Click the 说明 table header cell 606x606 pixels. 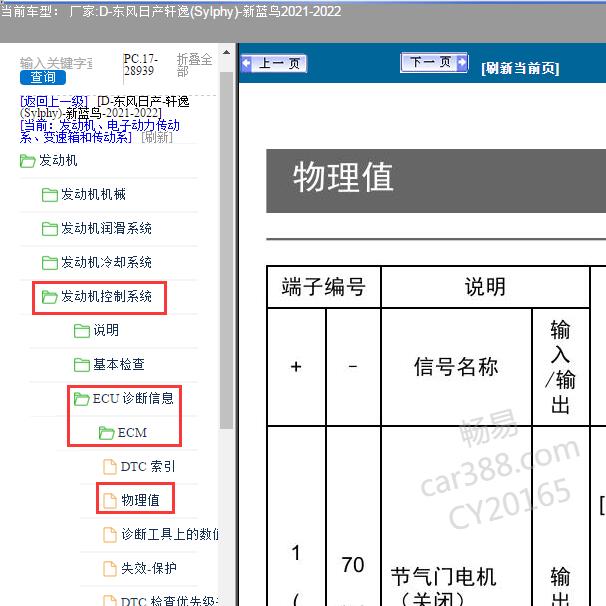point(485,287)
